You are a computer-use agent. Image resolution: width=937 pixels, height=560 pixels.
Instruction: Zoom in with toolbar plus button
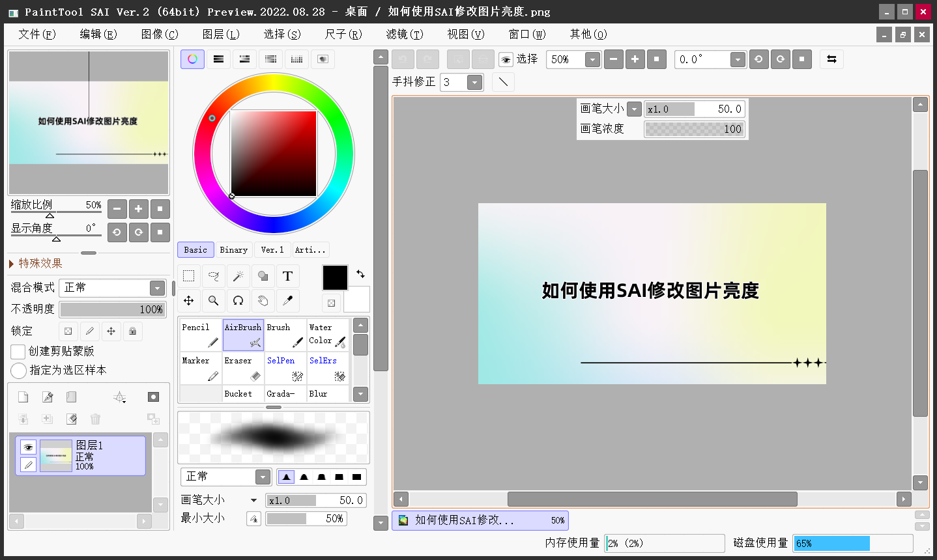(x=635, y=59)
